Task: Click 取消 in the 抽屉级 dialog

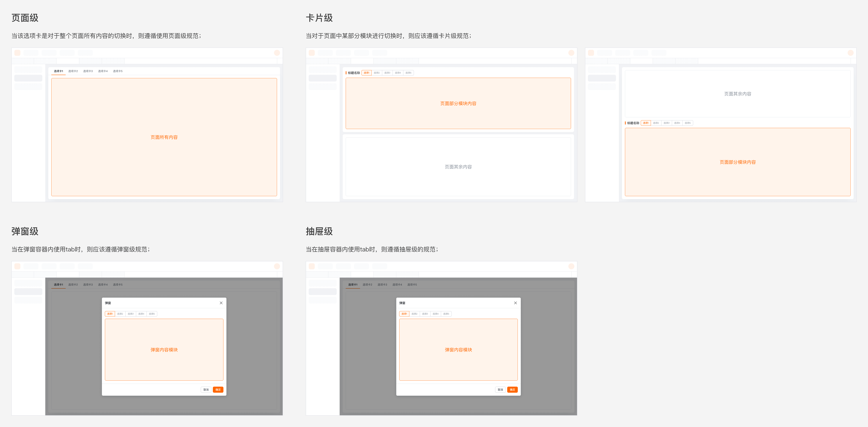Action: coord(500,390)
